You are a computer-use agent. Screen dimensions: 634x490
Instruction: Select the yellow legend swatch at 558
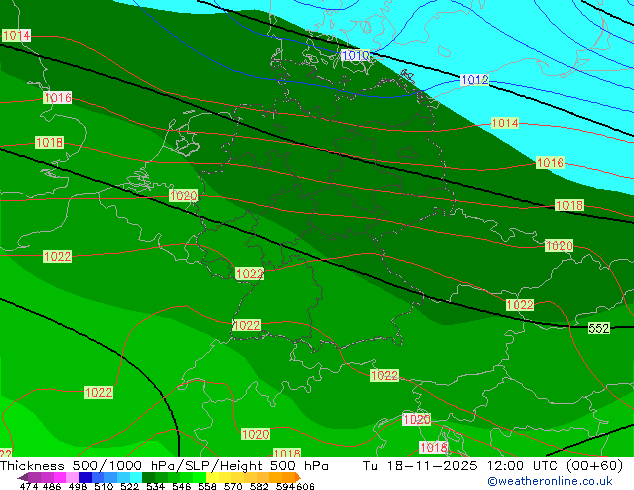point(212,477)
